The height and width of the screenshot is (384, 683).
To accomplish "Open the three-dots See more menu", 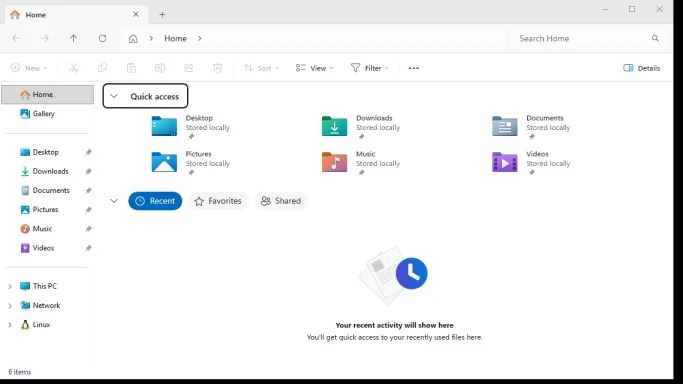I will pyautogui.click(x=413, y=68).
